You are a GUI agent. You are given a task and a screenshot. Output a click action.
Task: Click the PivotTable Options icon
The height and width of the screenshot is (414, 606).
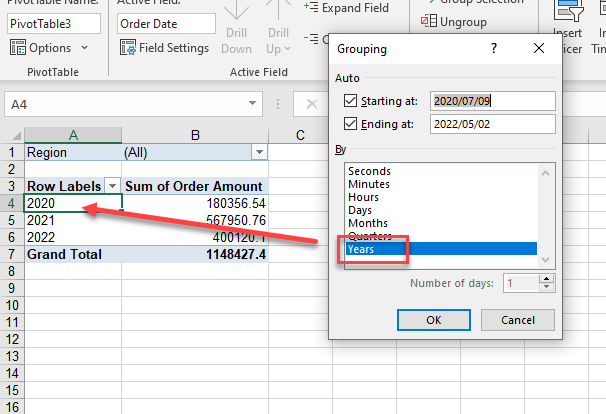[17, 48]
